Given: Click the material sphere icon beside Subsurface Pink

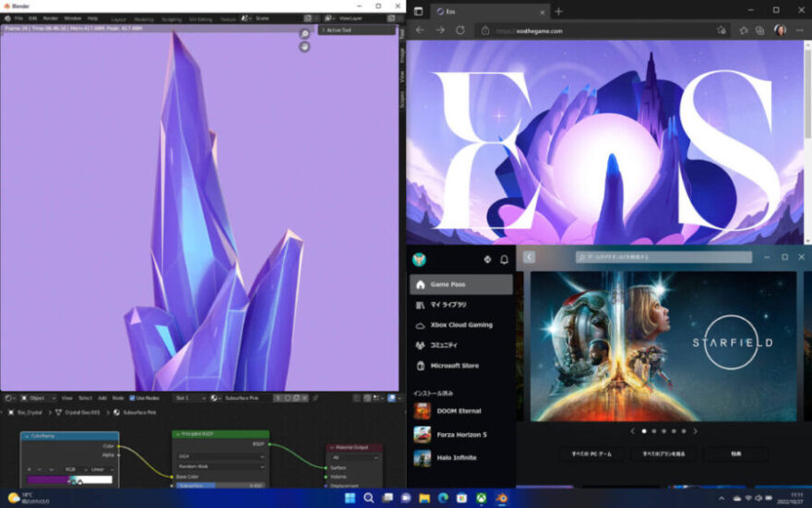Looking at the screenshot, I should 215,398.
